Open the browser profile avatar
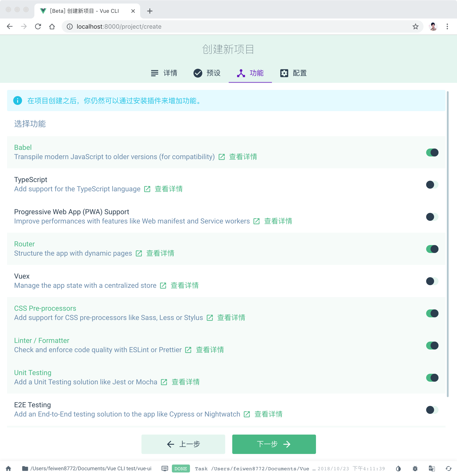Viewport: 457px width, 476px height. pyautogui.click(x=433, y=26)
